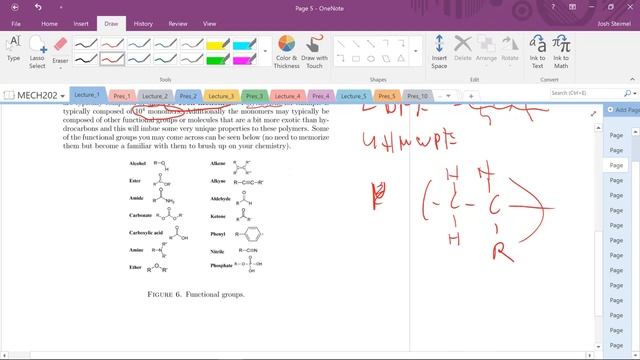The width and height of the screenshot is (640, 360).
Task: Choose the ellipse shape
Action: (371, 59)
